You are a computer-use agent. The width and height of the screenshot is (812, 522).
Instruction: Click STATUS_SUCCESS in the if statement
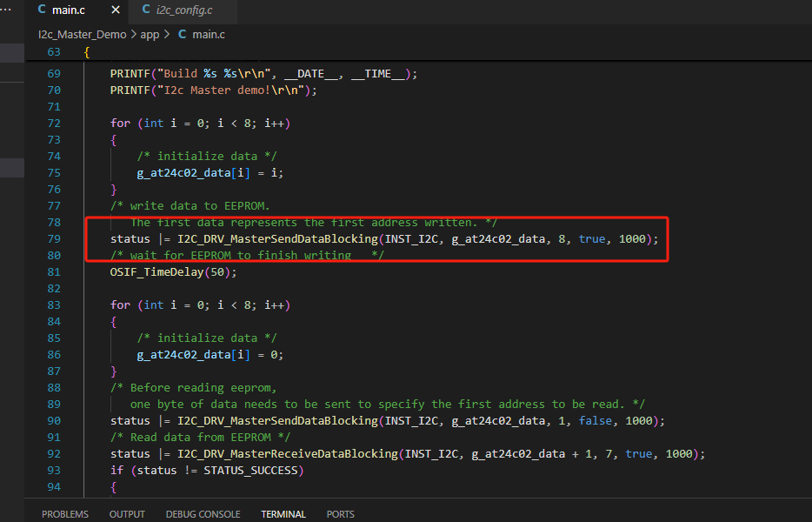pyautogui.click(x=250, y=470)
